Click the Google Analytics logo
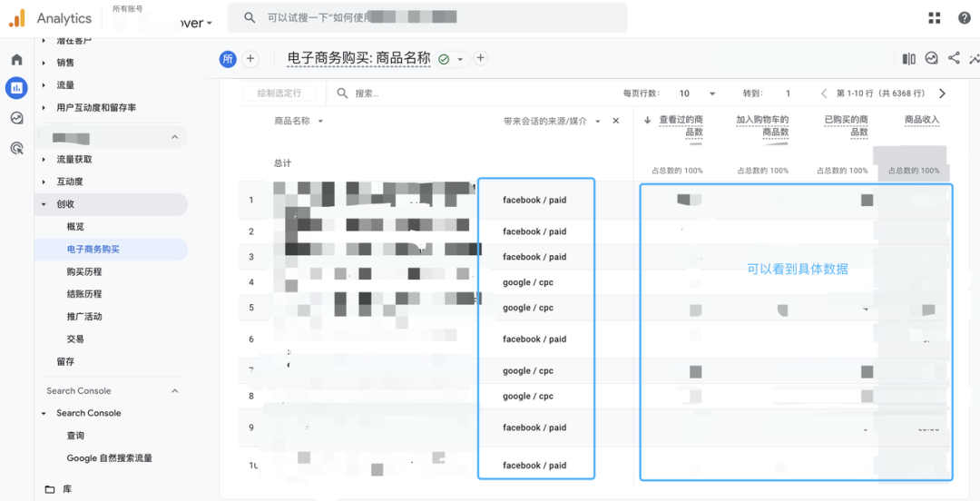This screenshot has height=501, width=980. [x=17, y=18]
